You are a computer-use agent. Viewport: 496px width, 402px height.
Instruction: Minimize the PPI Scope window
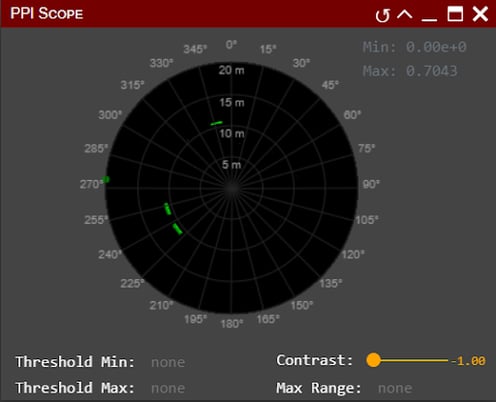pyautogui.click(x=429, y=20)
